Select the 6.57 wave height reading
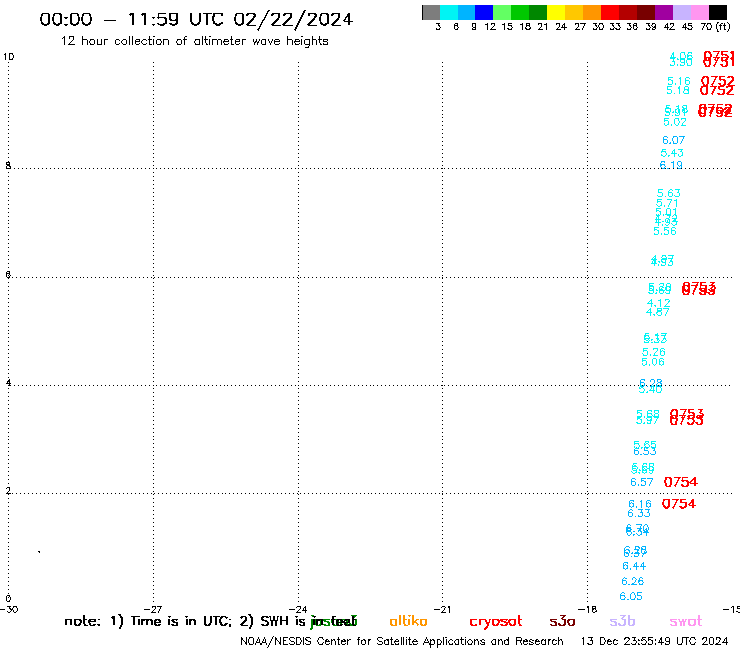 (642, 482)
